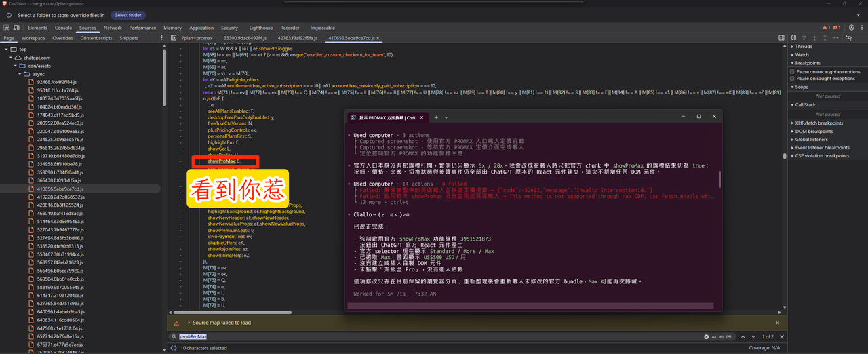
Task: Click the pretty print braces icon
Action: [x=174, y=348]
